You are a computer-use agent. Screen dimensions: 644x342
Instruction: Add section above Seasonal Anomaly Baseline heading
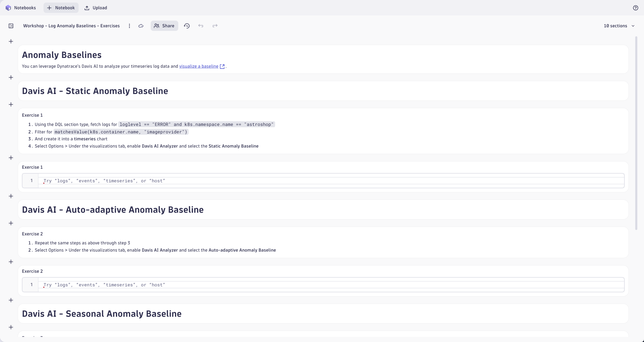[11, 300]
